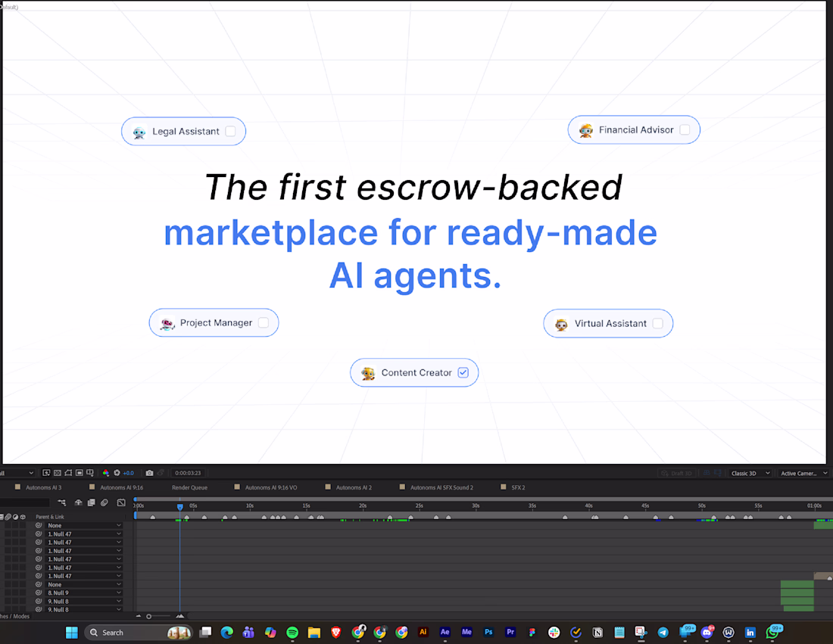Click the pick whip beside '8. Null 9'
Viewport: 833px width, 644px height.
click(39, 593)
